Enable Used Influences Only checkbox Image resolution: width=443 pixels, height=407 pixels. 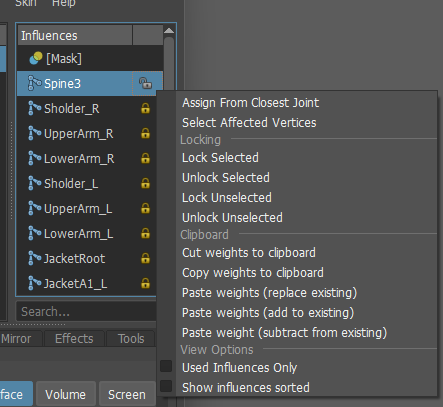[166, 366]
